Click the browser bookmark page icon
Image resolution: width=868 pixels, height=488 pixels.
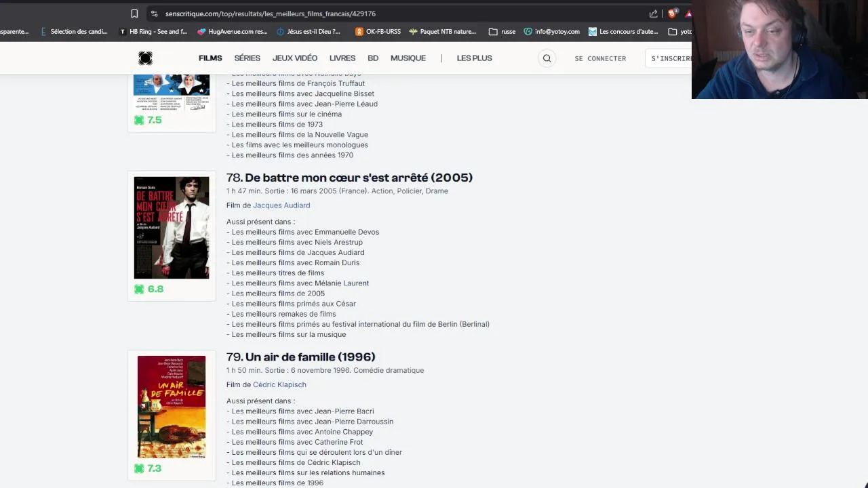(x=134, y=14)
